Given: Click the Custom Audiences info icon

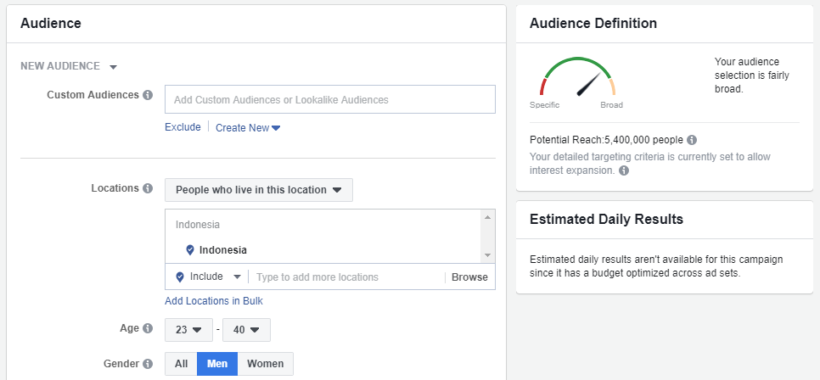Looking at the screenshot, I should [148, 95].
